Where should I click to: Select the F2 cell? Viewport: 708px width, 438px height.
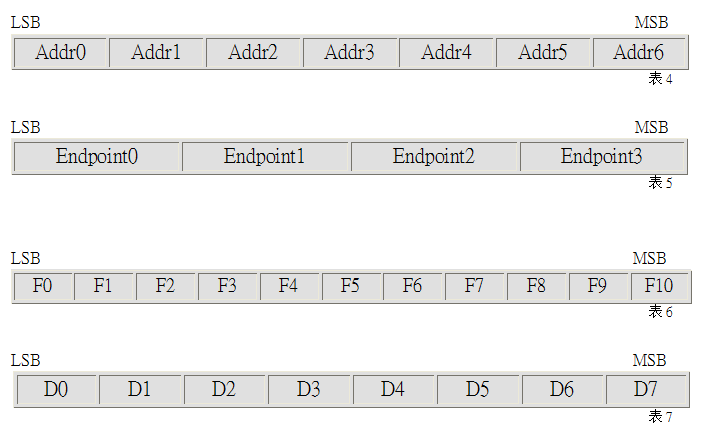point(166,286)
